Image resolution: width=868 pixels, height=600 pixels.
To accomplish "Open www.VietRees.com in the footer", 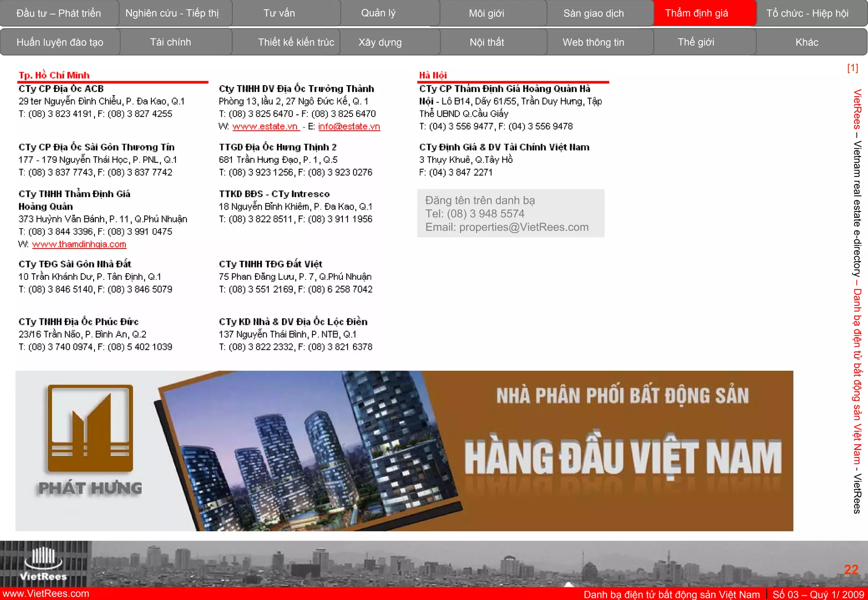I will coord(45,594).
